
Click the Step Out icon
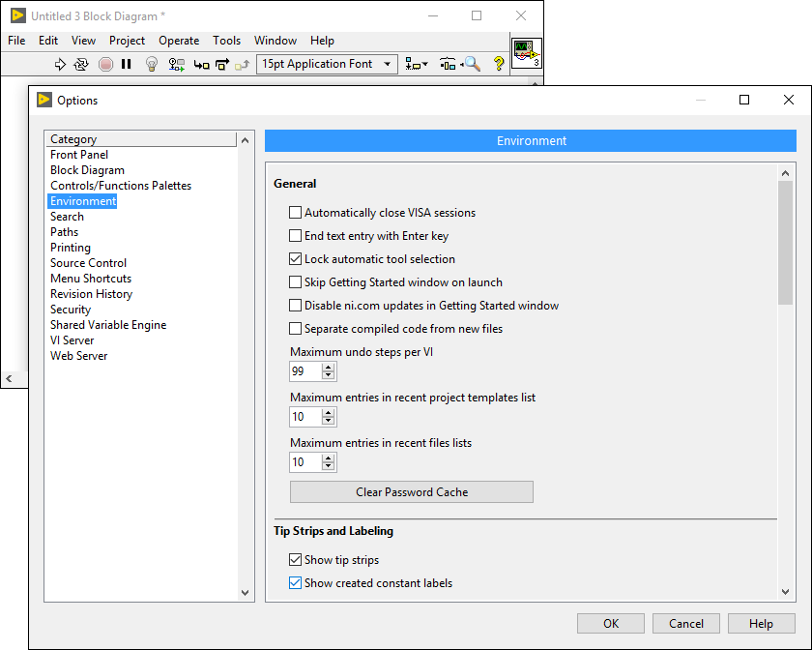tap(242, 64)
